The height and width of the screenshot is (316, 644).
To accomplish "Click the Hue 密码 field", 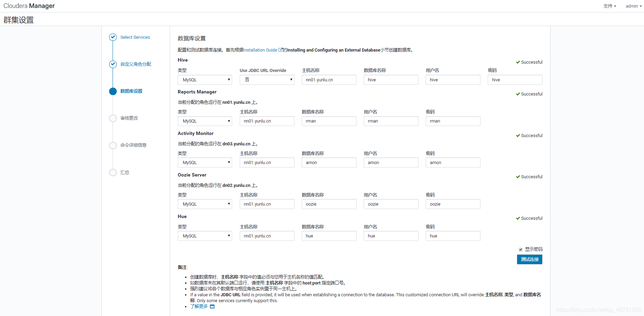I will tap(453, 236).
